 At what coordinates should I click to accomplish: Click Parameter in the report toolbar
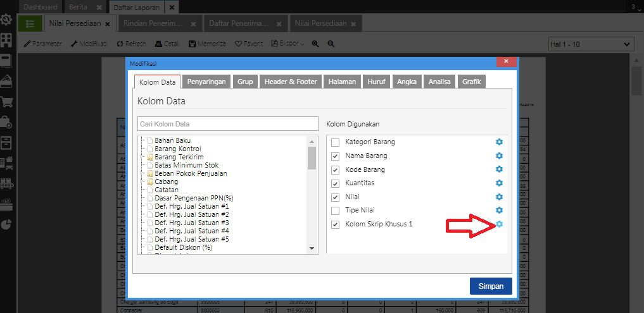click(42, 44)
